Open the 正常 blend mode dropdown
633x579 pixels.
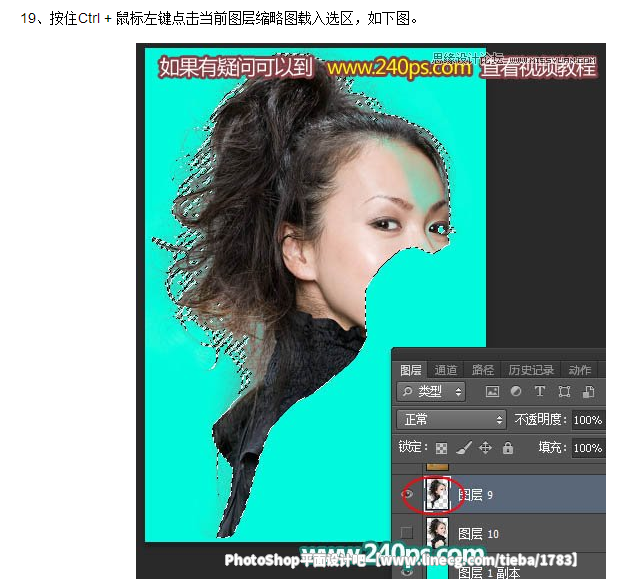coord(451,420)
